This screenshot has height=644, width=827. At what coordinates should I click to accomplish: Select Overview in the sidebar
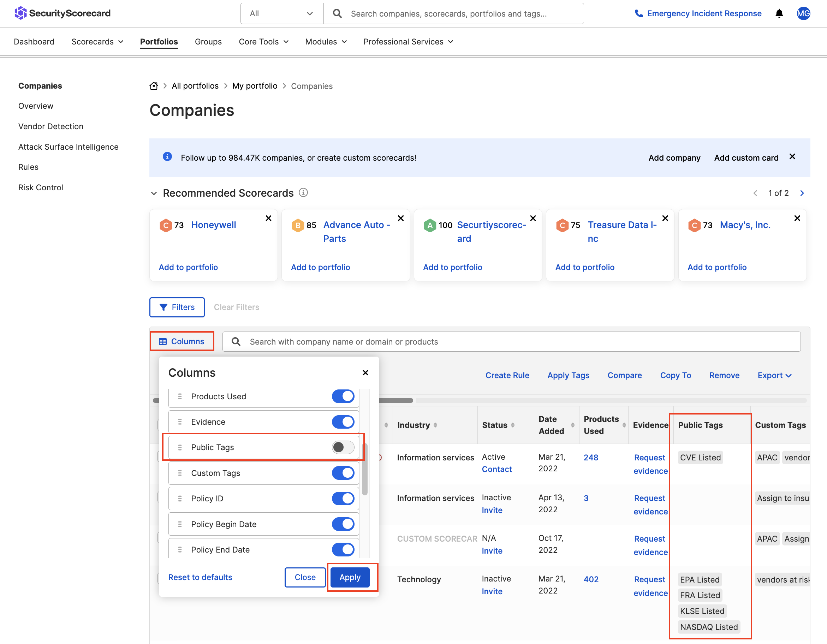(x=36, y=106)
